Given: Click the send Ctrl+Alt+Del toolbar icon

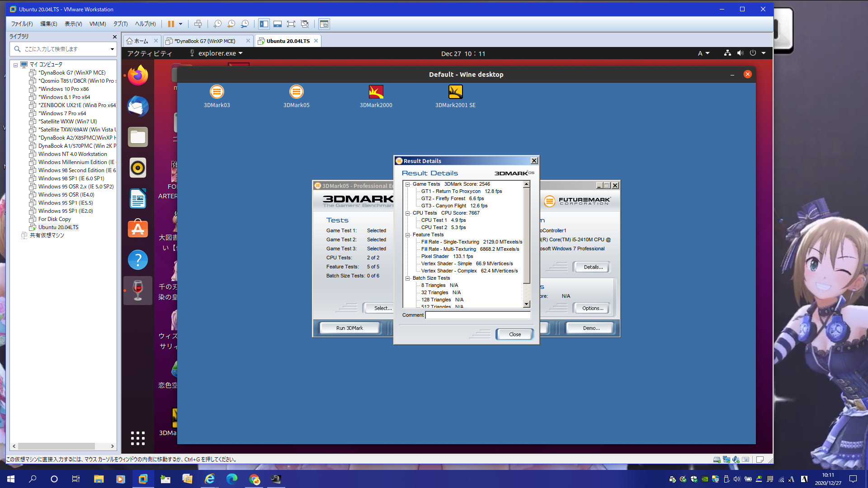Looking at the screenshot, I should pos(198,24).
